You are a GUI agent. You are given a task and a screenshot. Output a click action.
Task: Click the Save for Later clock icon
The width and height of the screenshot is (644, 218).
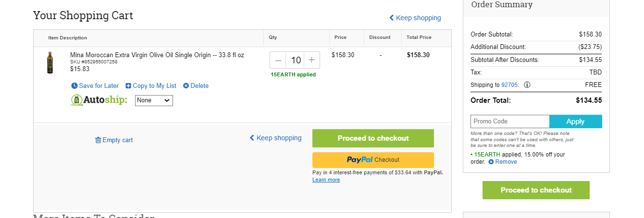74,86
